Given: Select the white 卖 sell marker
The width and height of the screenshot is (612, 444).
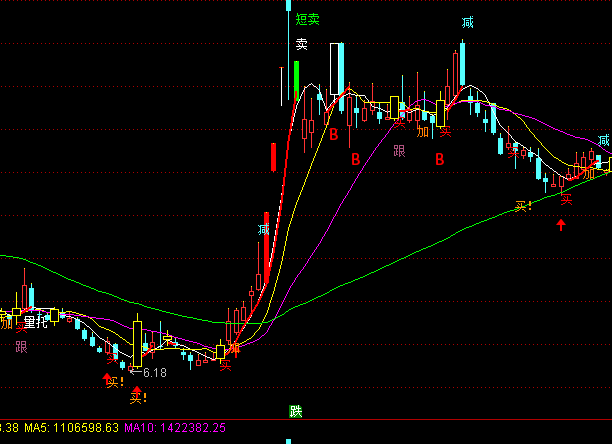Looking at the screenshot, I should (x=301, y=44).
